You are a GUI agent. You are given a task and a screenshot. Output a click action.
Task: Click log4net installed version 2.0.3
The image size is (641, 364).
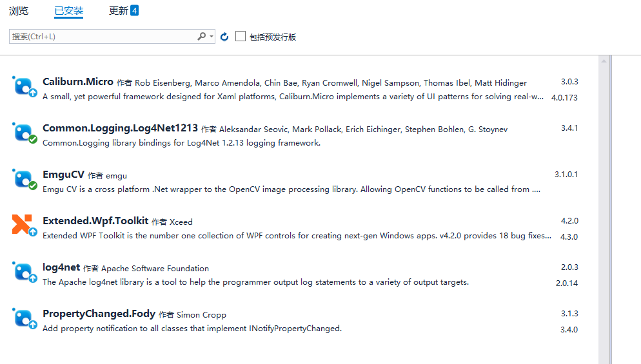point(569,267)
